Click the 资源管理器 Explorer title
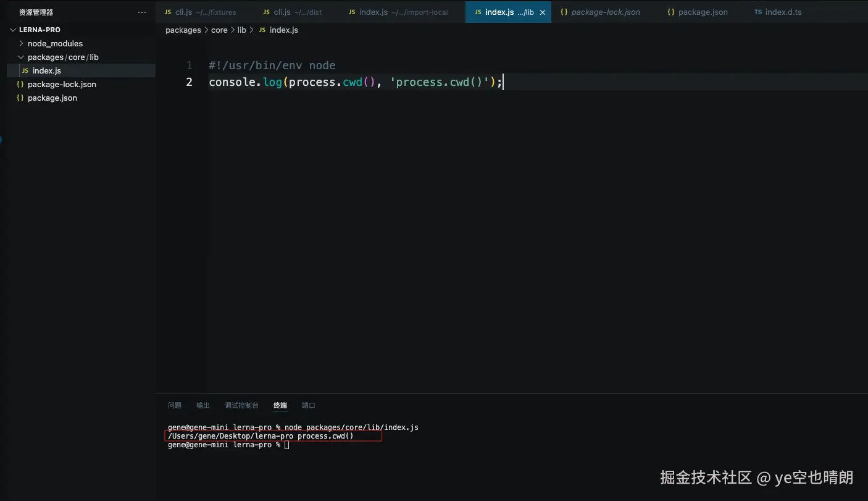Screen dimensions: 868x501 36,12
